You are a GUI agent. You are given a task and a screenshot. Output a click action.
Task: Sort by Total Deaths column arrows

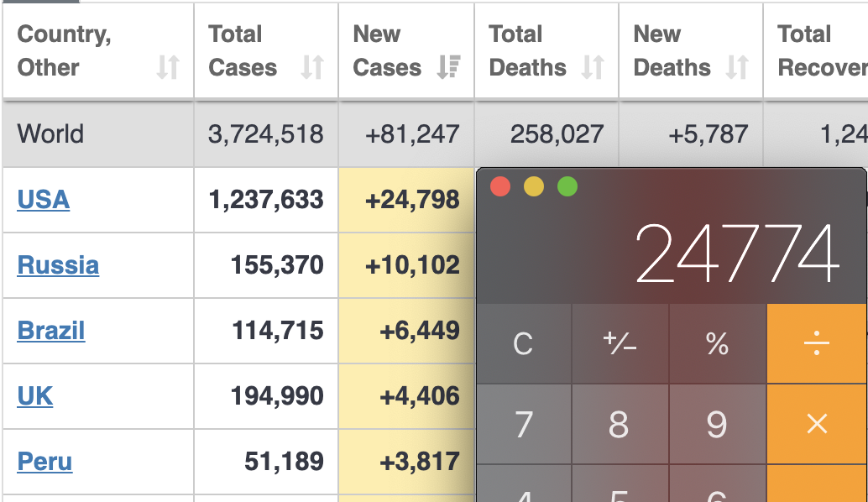(x=593, y=67)
